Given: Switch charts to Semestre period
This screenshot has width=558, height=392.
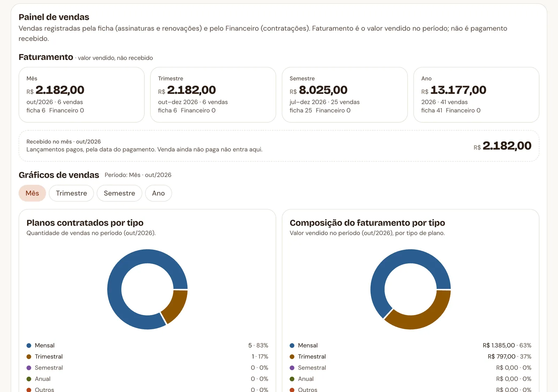Looking at the screenshot, I should coord(119,193).
